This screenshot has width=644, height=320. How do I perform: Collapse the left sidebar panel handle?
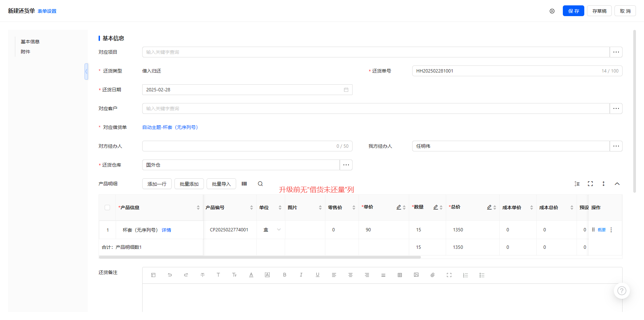tap(86, 72)
